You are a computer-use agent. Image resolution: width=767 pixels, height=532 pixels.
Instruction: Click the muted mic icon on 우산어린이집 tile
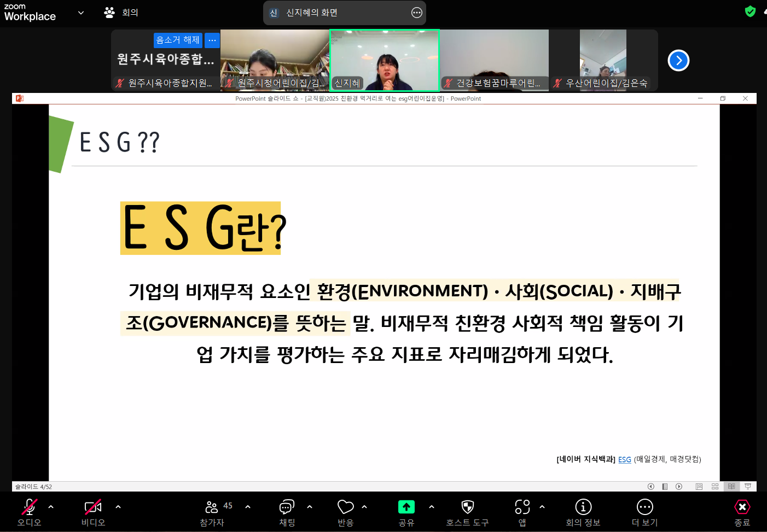[x=557, y=83]
